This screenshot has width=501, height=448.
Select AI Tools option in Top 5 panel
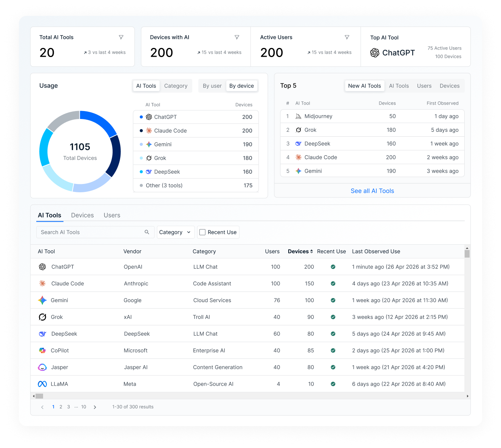pyautogui.click(x=399, y=86)
